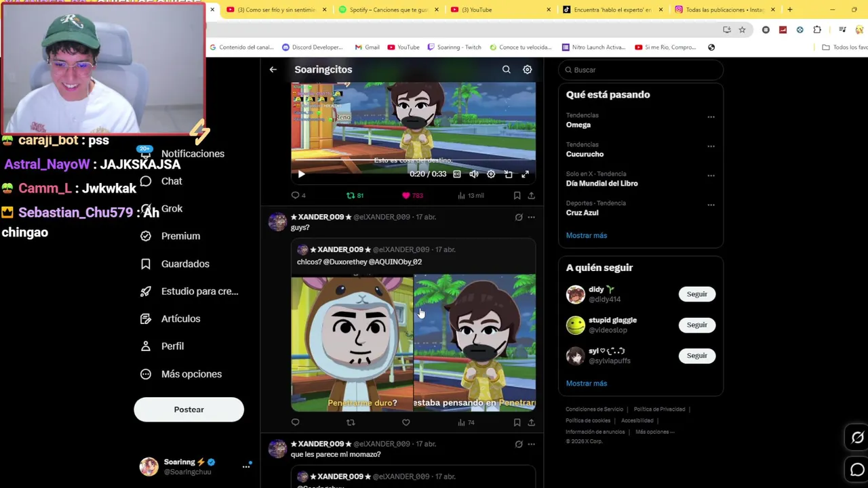Open Guardados in the sidebar
This screenshot has width=868, height=488.
pos(174,264)
